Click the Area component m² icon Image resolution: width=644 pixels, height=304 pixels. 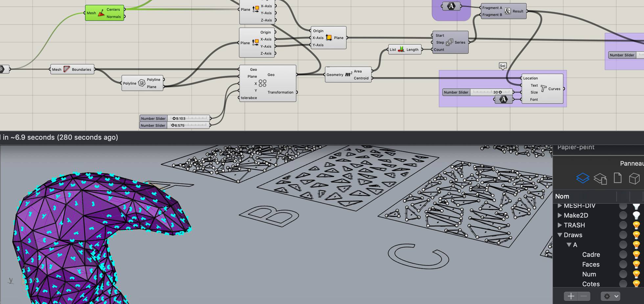[x=348, y=75]
